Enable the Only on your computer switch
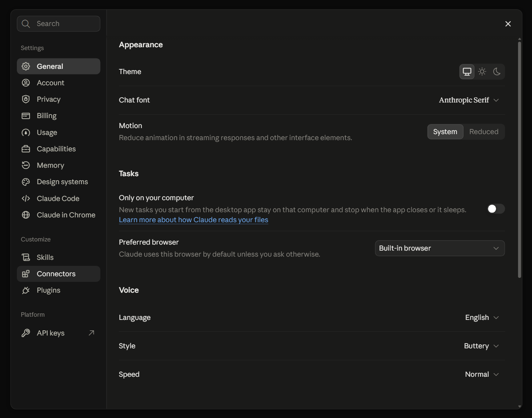 (x=496, y=209)
